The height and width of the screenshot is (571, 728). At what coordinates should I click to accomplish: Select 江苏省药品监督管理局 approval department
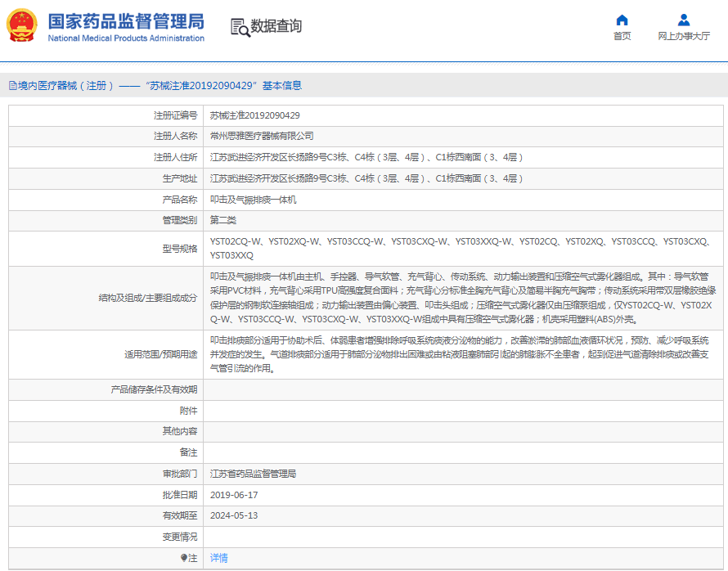tap(253, 474)
